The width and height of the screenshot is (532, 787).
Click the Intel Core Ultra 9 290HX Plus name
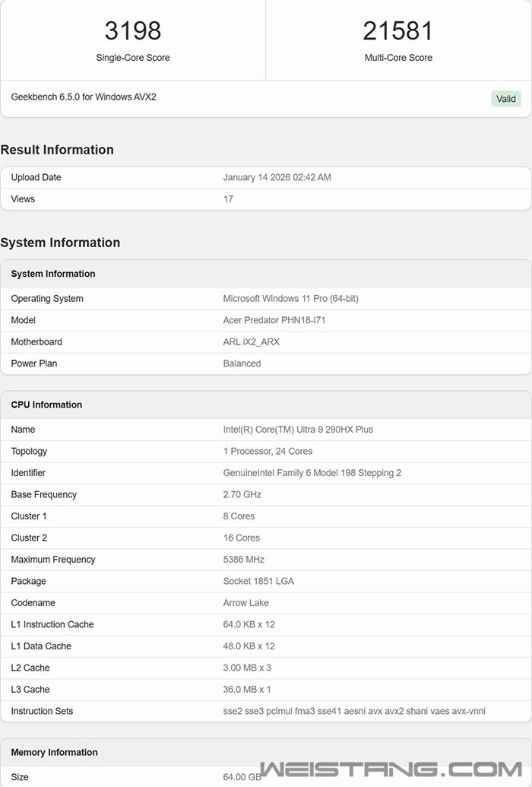(x=298, y=430)
